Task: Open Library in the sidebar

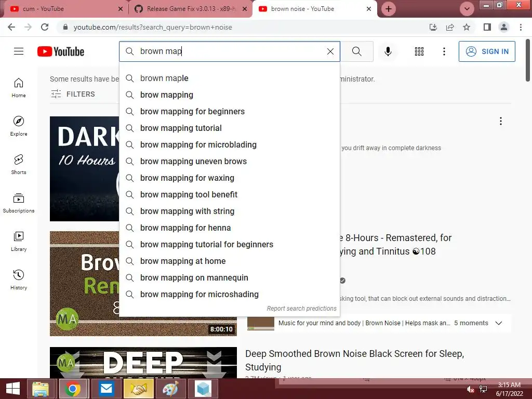Action: click(19, 241)
